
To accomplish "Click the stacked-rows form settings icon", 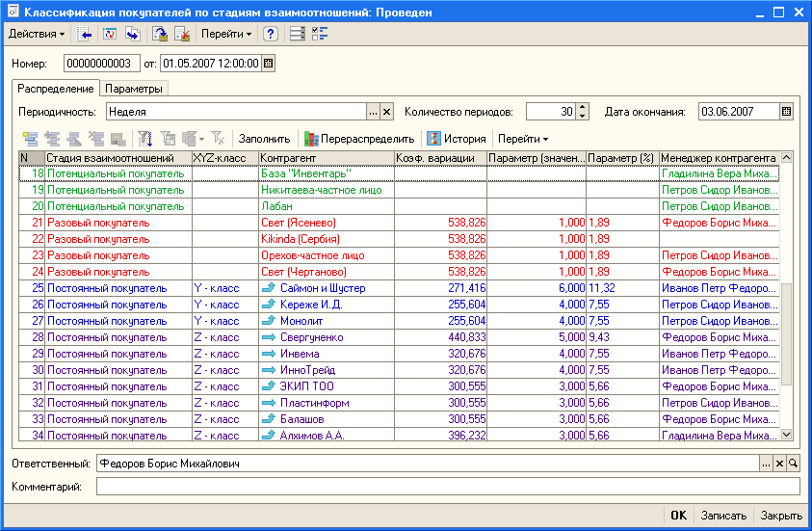I will pyautogui.click(x=298, y=34).
